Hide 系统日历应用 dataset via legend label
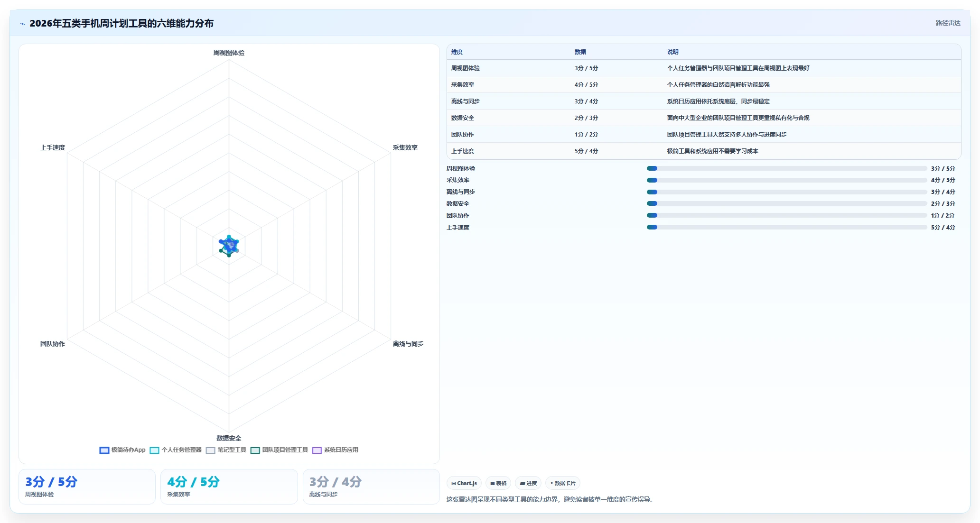The image size is (980, 523). click(x=341, y=450)
